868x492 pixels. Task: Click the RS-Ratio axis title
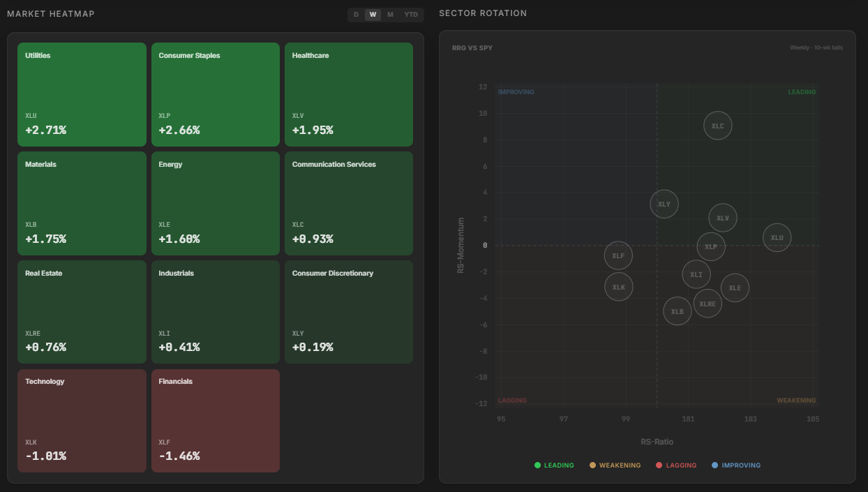coord(657,442)
